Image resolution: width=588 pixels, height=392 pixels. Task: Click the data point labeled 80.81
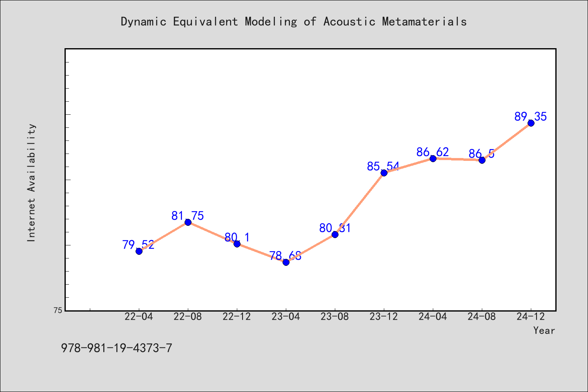pyautogui.click(x=335, y=234)
